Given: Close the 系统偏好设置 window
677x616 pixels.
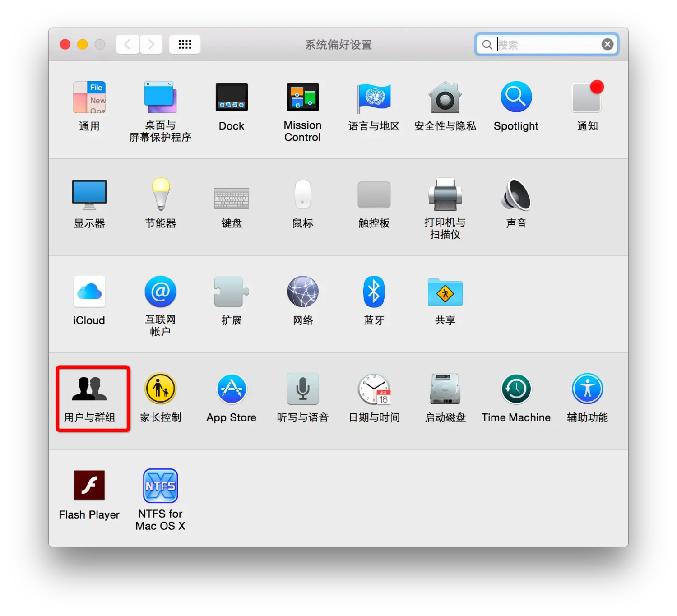Looking at the screenshot, I should pos(65,44).
